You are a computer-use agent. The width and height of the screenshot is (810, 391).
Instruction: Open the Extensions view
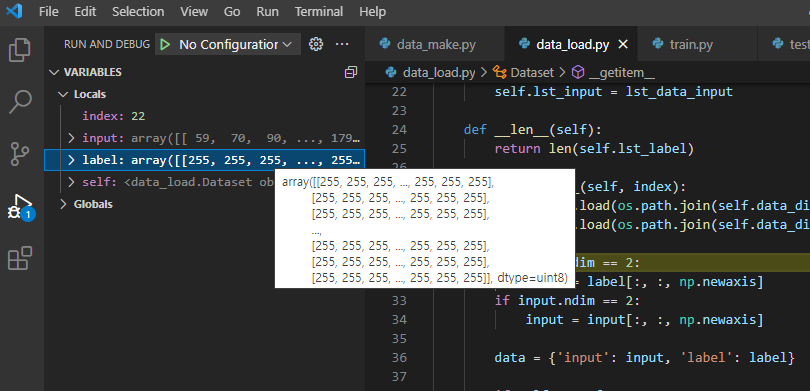point(21,258)
